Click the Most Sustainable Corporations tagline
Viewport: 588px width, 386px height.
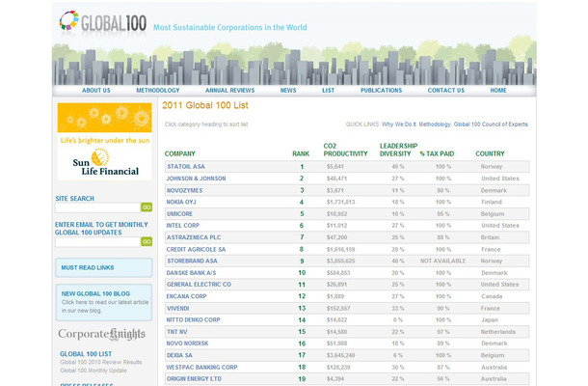pyautogui.click(x=229, y=27)
